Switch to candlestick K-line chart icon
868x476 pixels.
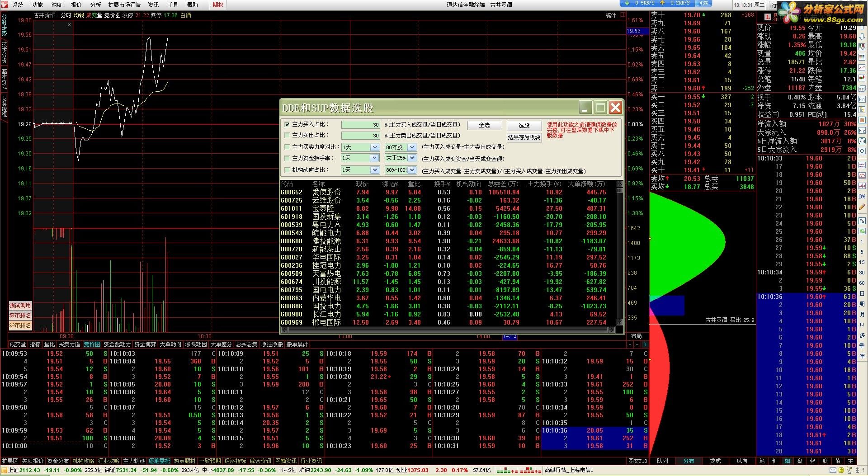[862, 78]
